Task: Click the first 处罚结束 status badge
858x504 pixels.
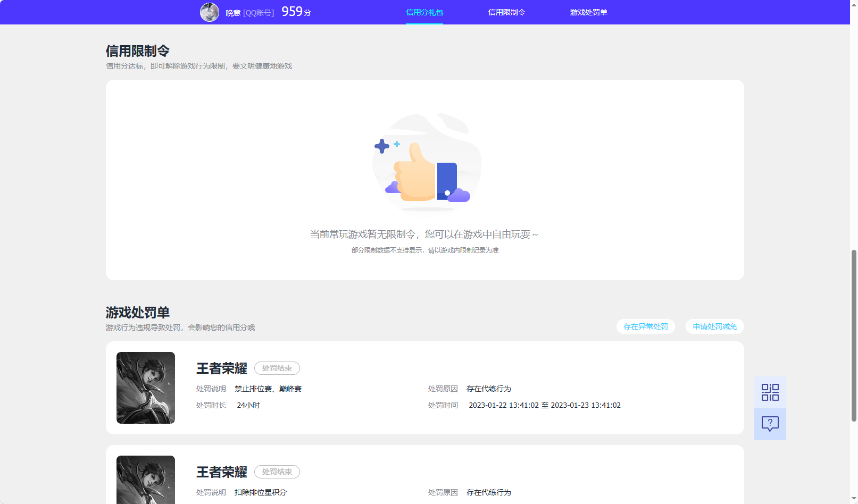Action: coord(277,368)
